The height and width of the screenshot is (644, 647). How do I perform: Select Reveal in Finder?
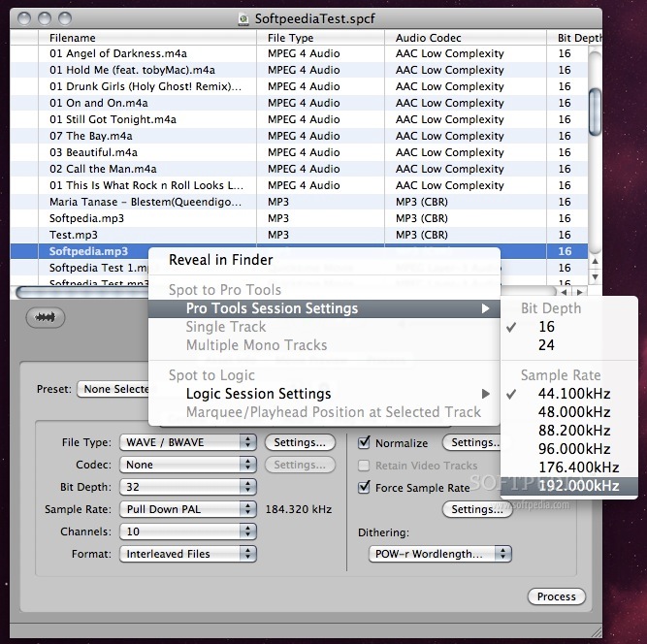tap(324, 260)
